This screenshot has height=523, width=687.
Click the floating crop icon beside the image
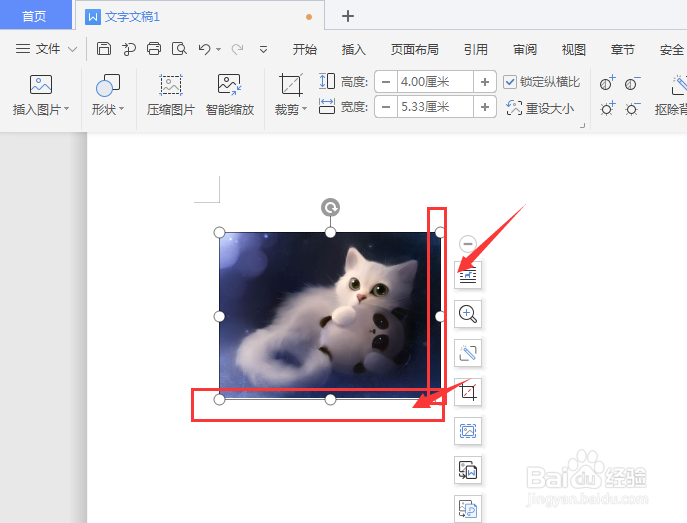[468, 392]
